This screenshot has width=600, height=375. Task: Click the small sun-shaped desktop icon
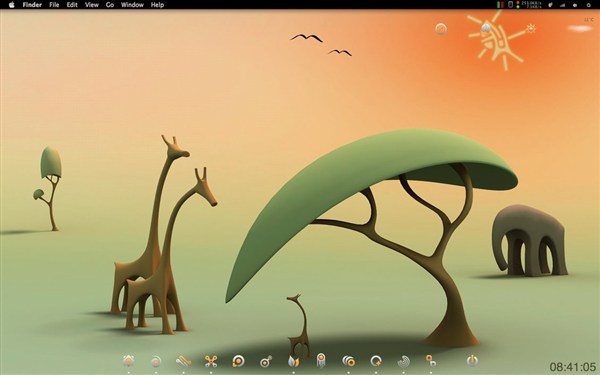point(531,28)
